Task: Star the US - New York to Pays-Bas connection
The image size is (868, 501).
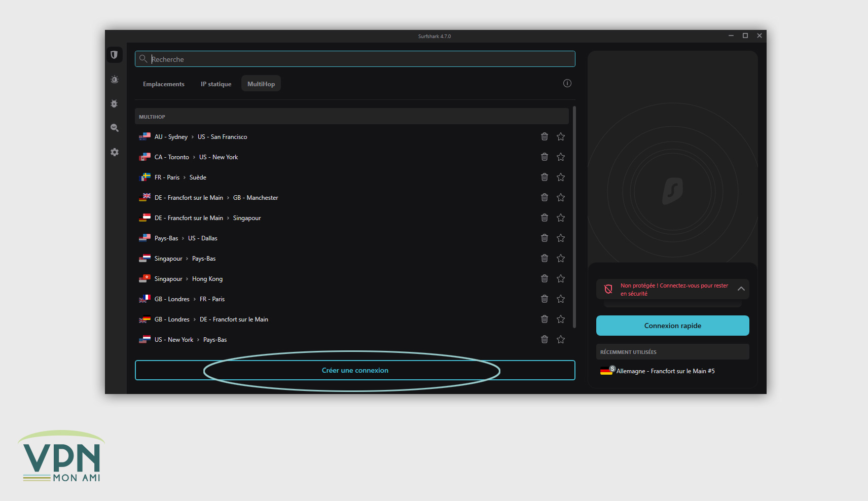Action: (561, 339)
